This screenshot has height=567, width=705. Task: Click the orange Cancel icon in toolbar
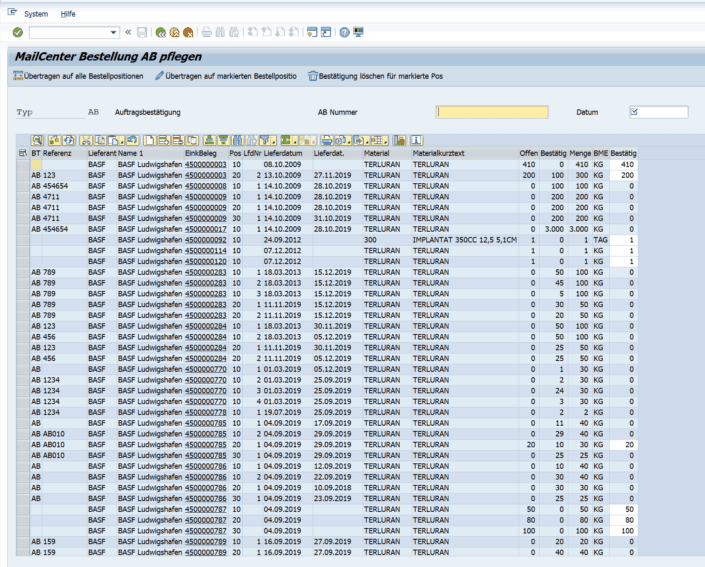[x=189, y=33]
